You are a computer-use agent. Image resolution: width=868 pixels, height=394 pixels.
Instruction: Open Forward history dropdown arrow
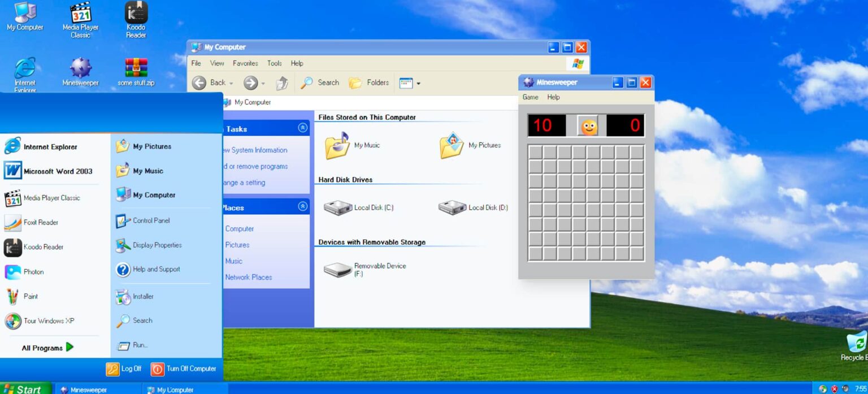(263, 83)
